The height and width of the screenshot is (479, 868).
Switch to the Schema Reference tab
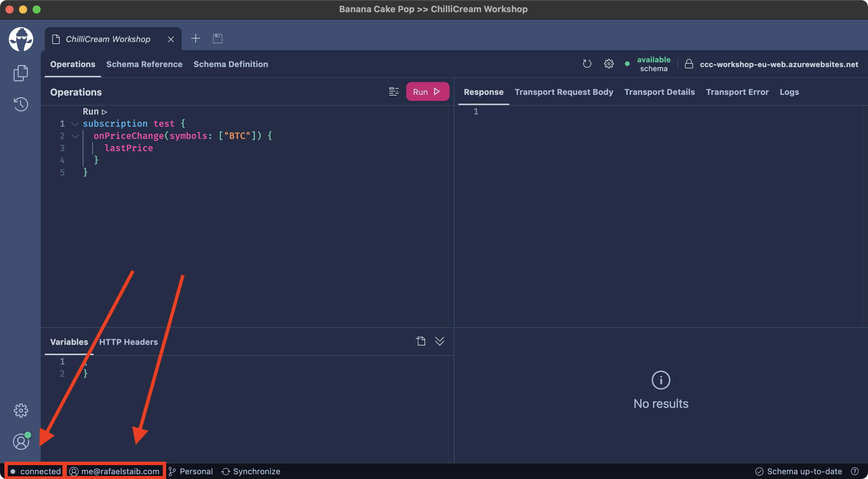pos(144,64)
